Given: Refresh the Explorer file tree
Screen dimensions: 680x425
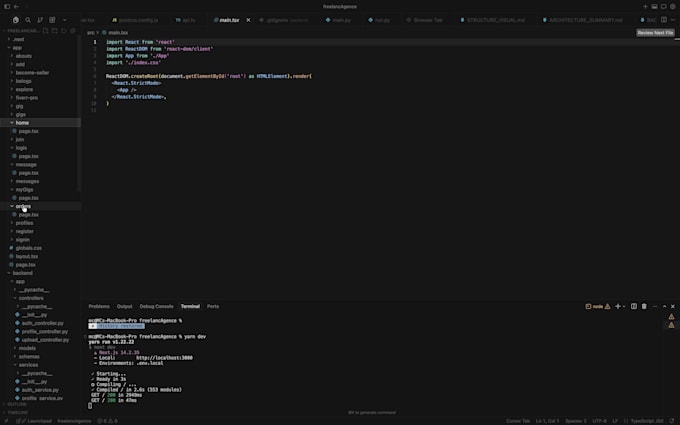Looking at the screenshot, I should click(64, 31).
